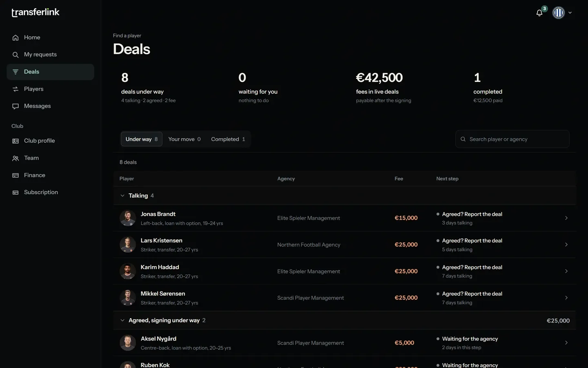
Task: Open Jonas Brandt's player photo
Action: click(128, 218)
